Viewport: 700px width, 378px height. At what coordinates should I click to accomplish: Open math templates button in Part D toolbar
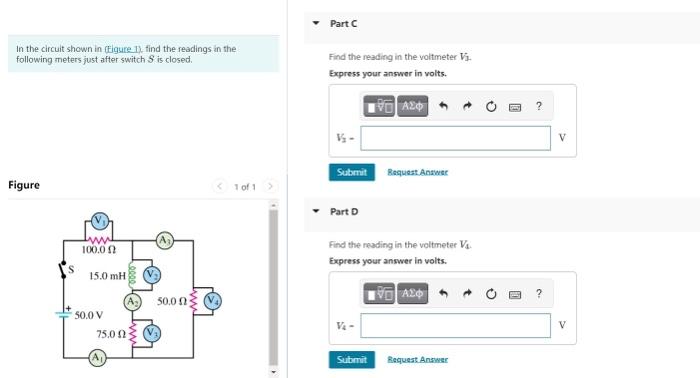(379, 294)
